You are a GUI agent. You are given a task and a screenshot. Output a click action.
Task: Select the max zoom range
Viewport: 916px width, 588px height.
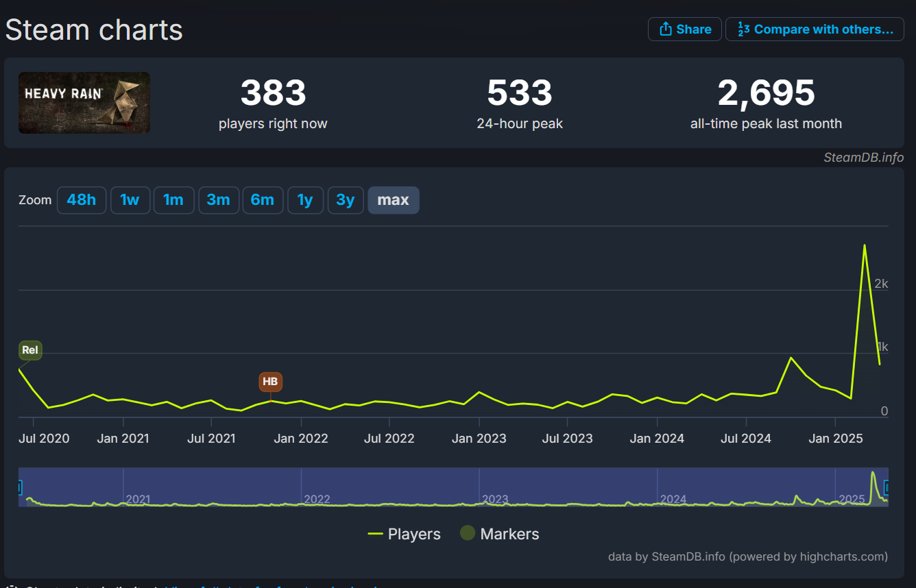tap(394, 200)
